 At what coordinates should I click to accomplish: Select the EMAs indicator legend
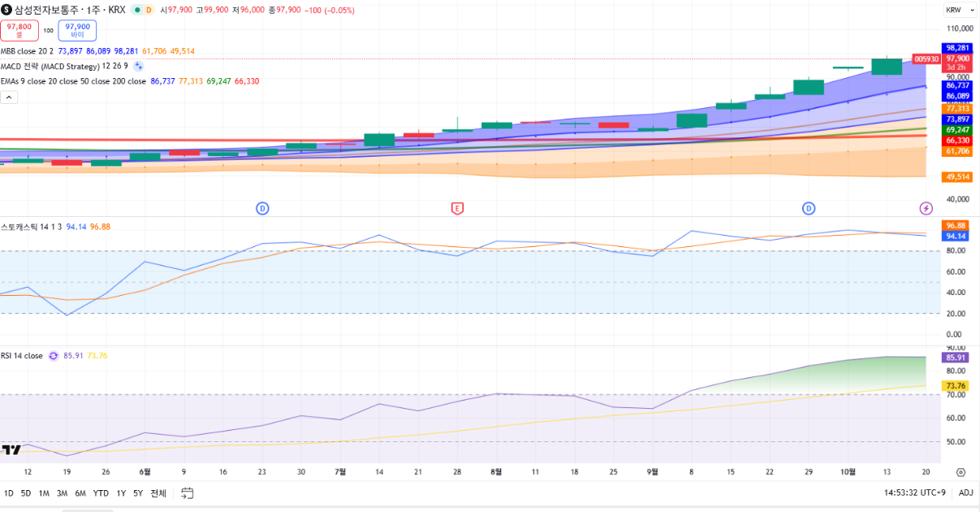pyautogui.click(x=73, y=81)
